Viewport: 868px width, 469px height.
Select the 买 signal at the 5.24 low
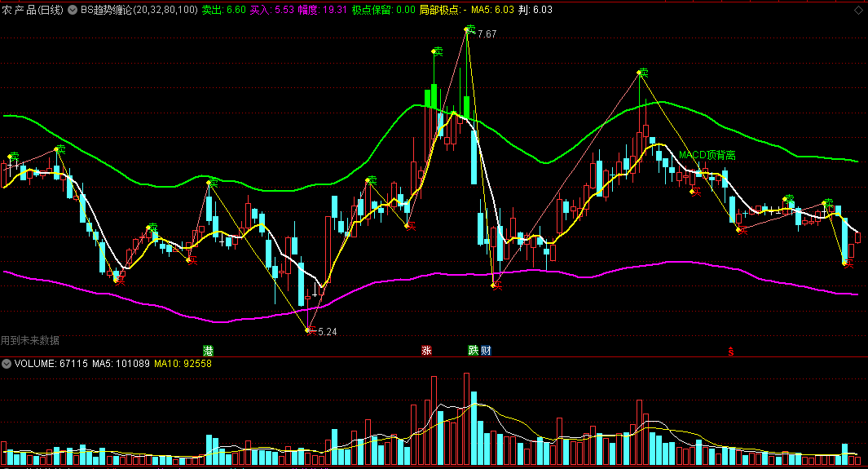point(311,330)
